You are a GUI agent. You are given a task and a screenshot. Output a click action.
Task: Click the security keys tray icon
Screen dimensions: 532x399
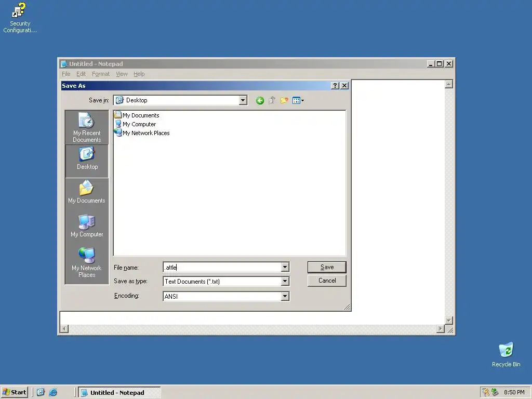tap(486, 392)
